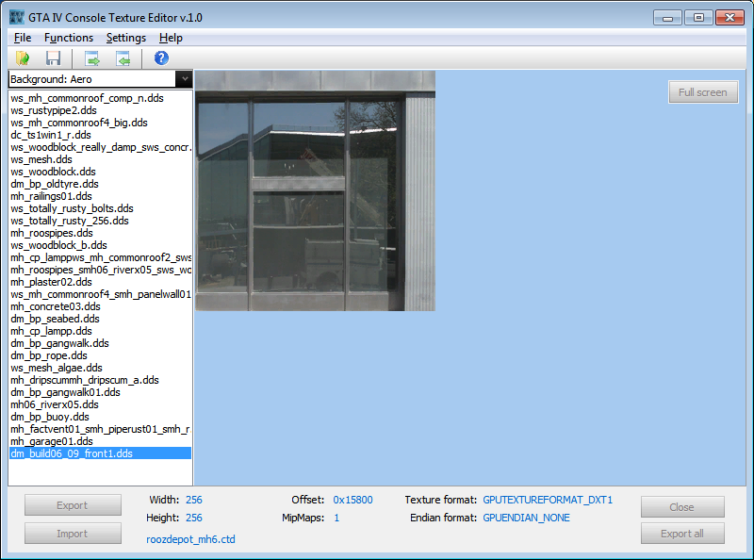Open the Functions menu

69,38
